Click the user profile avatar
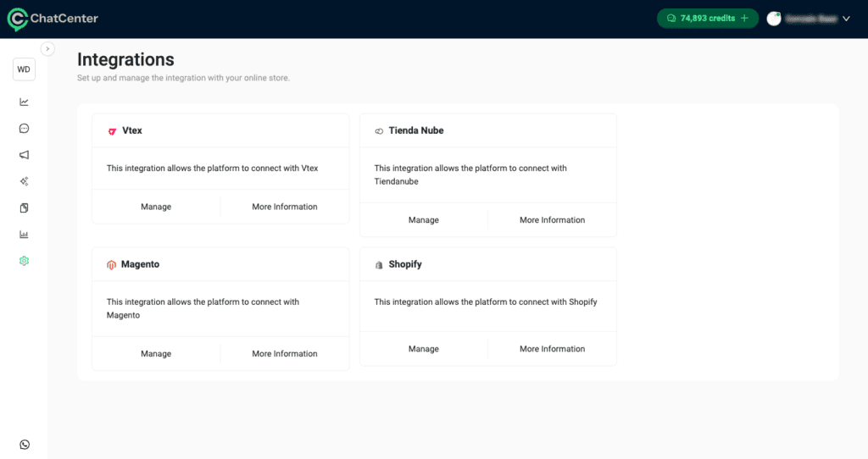868x459 pixels. coord(774,19)
